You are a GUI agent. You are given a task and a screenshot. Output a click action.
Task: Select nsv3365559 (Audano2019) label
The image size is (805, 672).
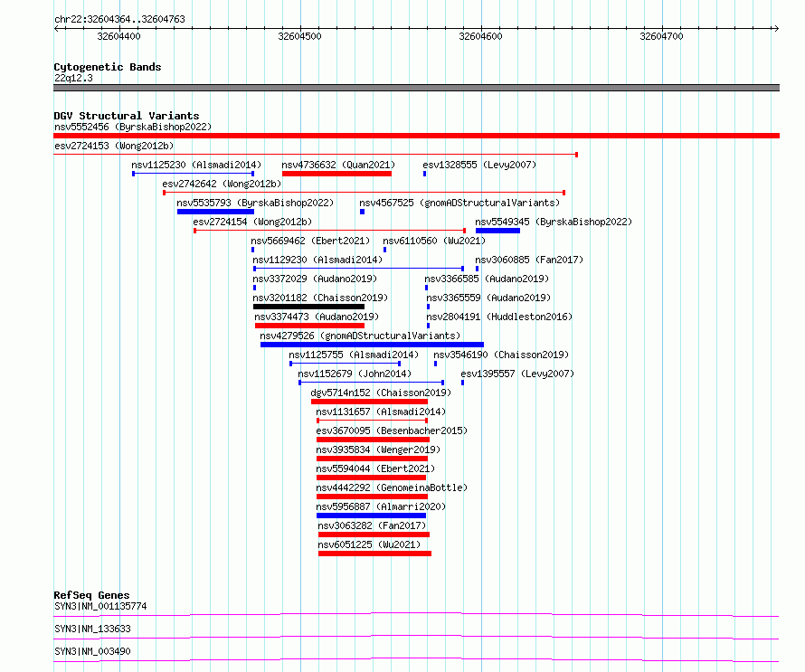click(x=488, y=298)
